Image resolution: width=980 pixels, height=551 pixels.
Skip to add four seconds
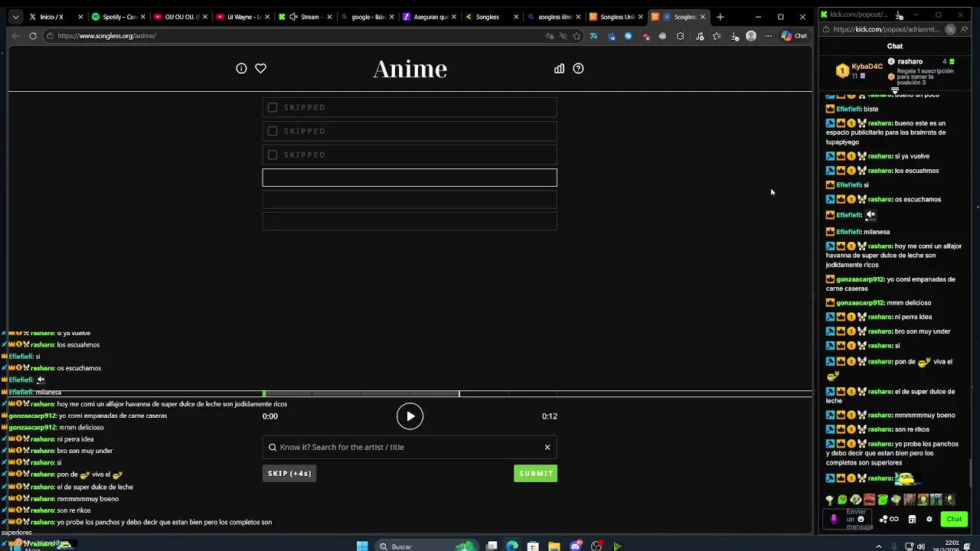coord(289,473)
